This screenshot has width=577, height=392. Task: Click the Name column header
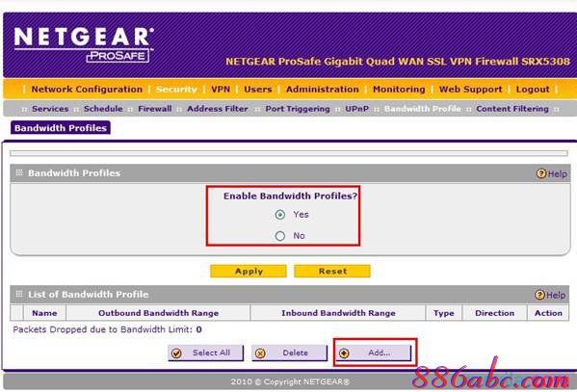[x=44, y=313]
